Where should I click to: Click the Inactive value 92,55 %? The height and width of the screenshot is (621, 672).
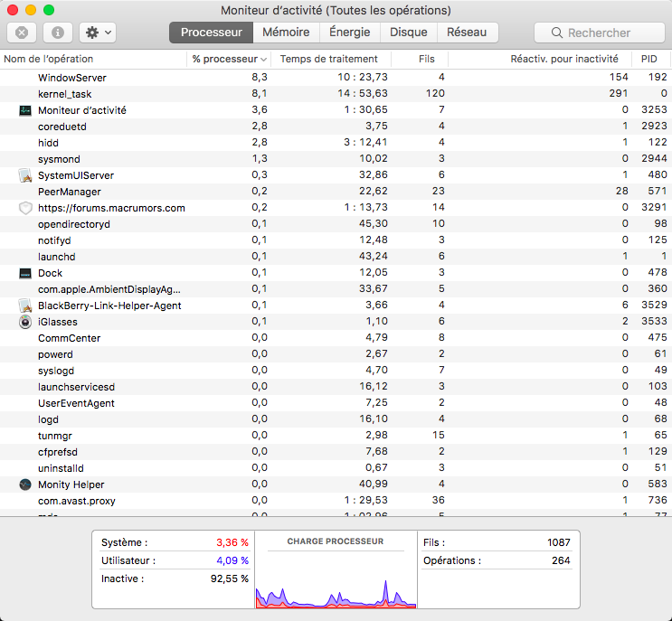point(230,579)
